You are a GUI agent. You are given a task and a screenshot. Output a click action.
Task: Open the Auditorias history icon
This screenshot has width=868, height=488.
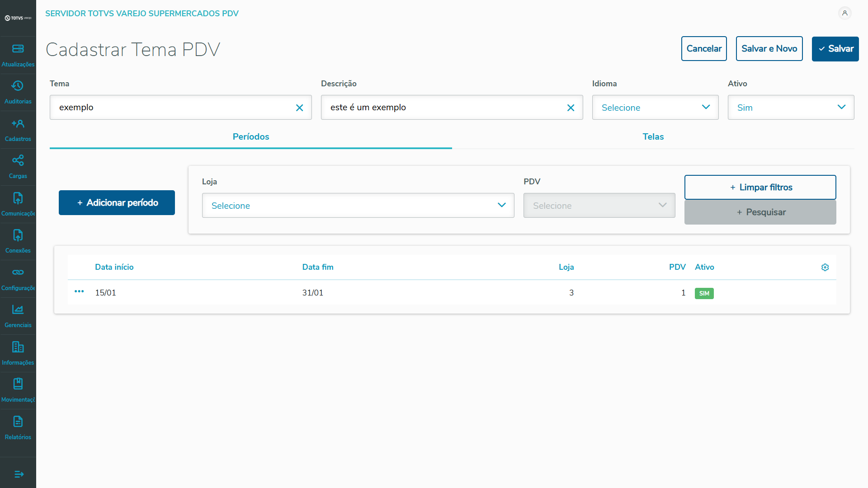point(18,86)
